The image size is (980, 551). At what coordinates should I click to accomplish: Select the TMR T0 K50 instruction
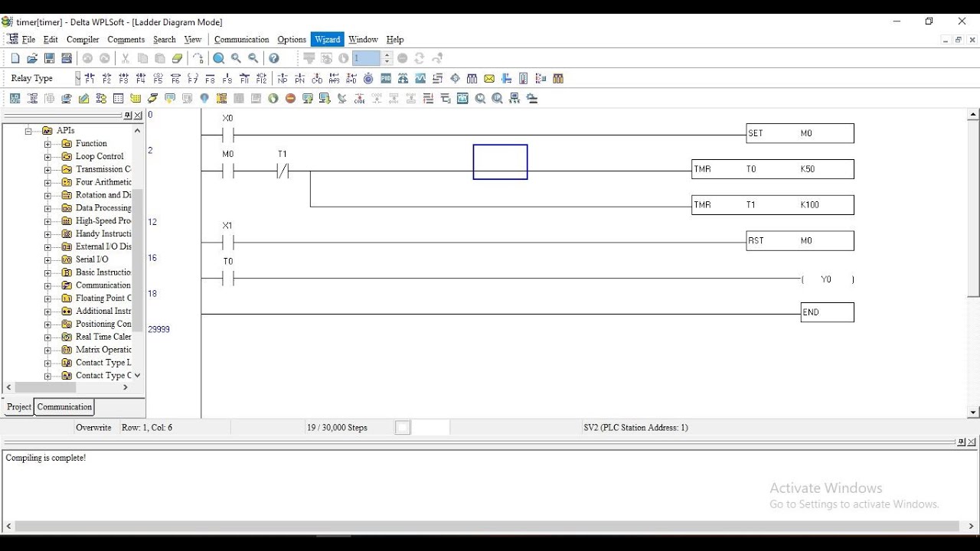773,169
